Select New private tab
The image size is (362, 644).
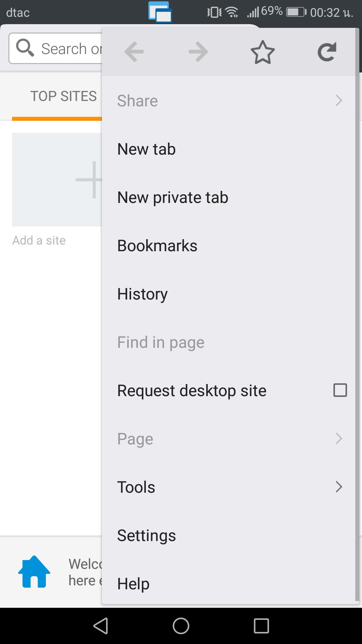tap(173, 198)
